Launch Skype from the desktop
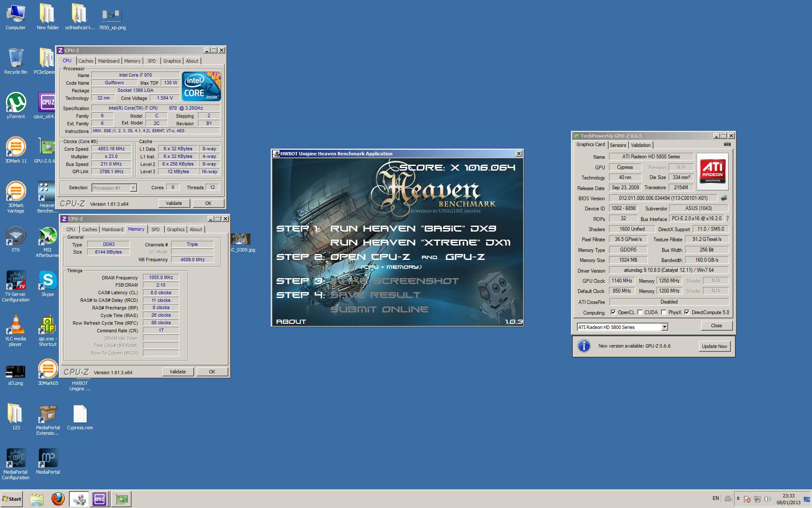Screen dimensions: 812x508 coord(47,284)
